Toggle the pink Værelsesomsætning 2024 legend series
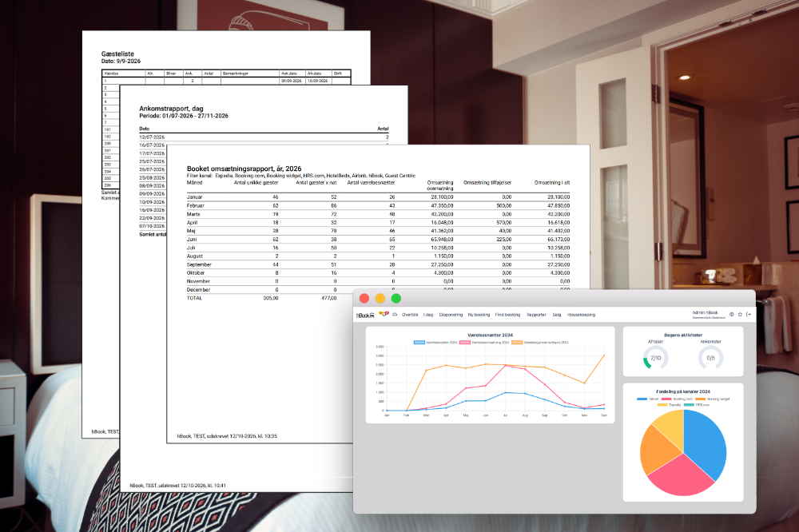The height and width of the screenshot is (532, 799). tap(484, 343)
